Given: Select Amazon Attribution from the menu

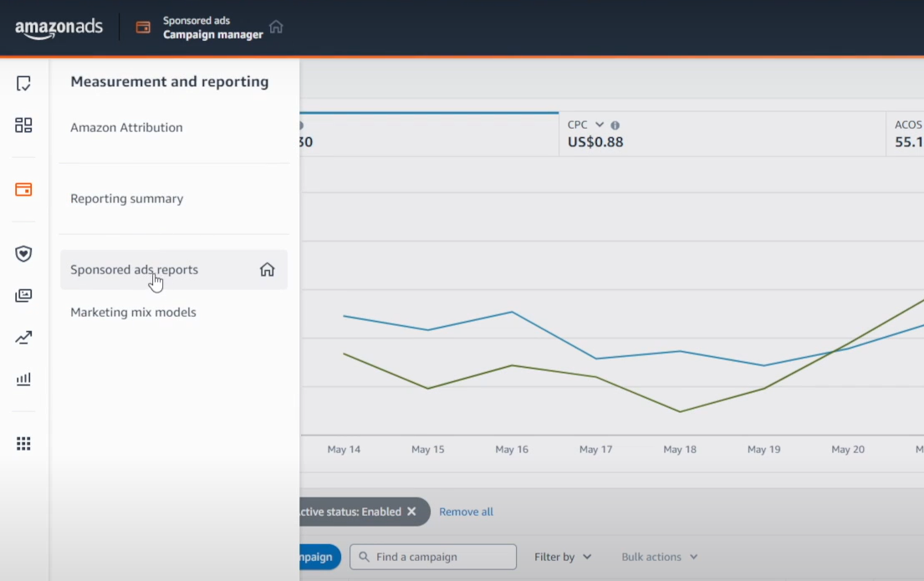Looking at the screenshot, I should (127, 127).
